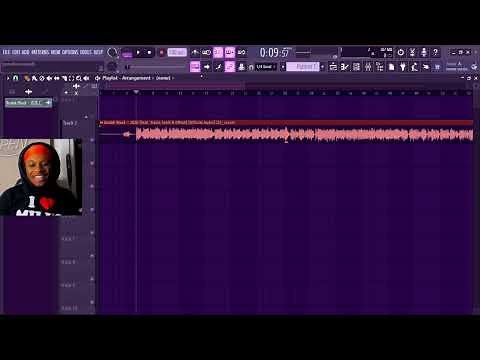Click the right arrow icon in second toolbar row
480x360 pixels.
tap(207, 67)
